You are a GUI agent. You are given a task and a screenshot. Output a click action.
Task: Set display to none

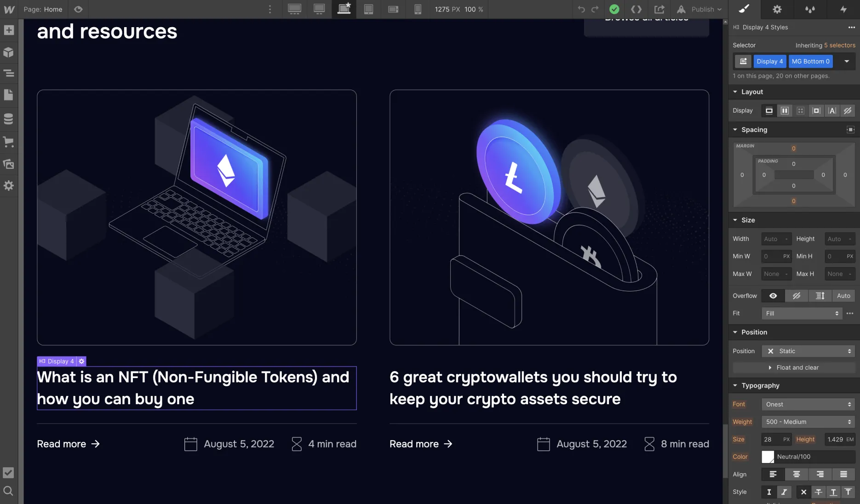[x=848, y=110]
